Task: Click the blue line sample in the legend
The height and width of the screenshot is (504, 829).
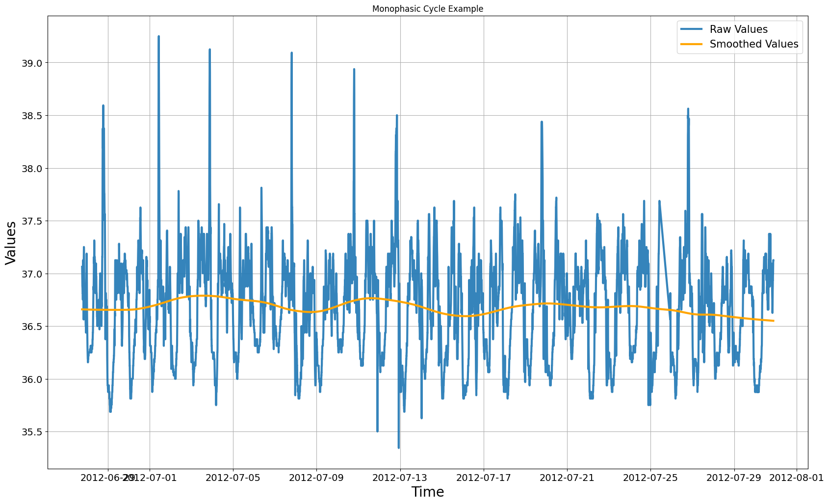Action: click(692, 29)
